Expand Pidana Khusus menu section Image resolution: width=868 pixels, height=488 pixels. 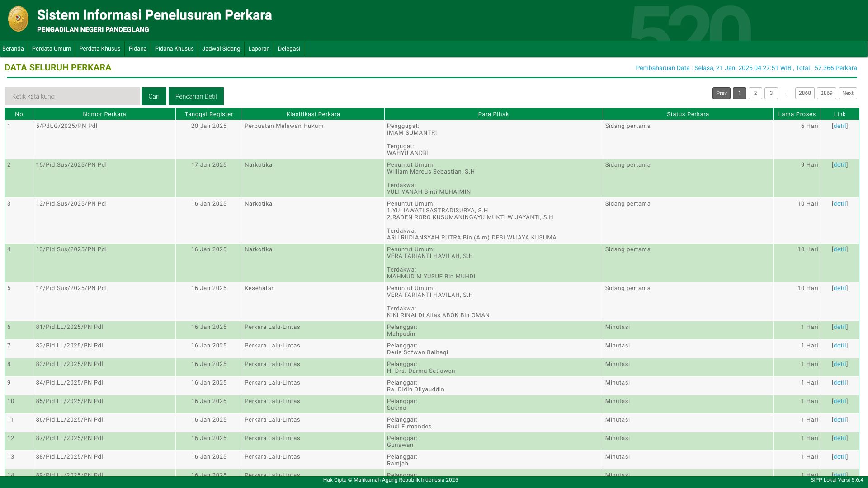(174, 49)
